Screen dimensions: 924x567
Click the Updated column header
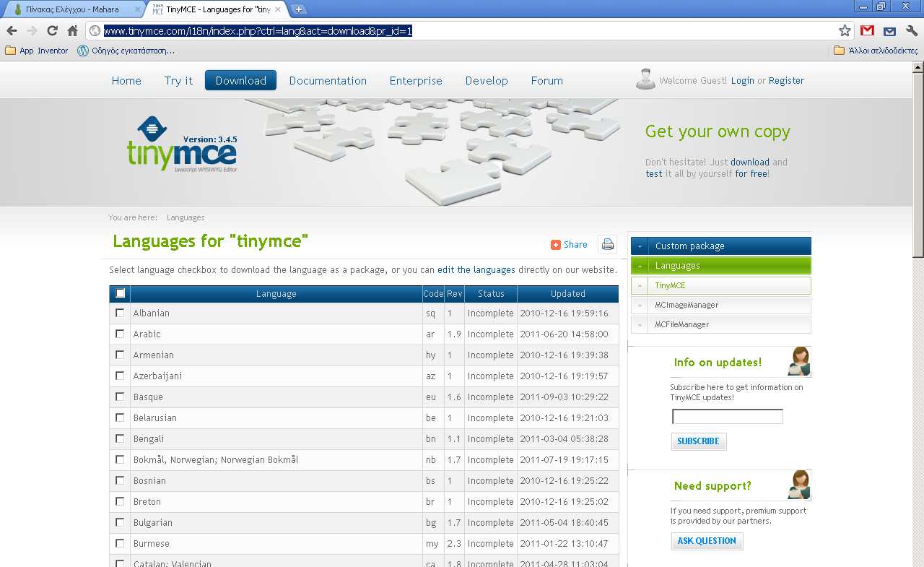[568, 294]
